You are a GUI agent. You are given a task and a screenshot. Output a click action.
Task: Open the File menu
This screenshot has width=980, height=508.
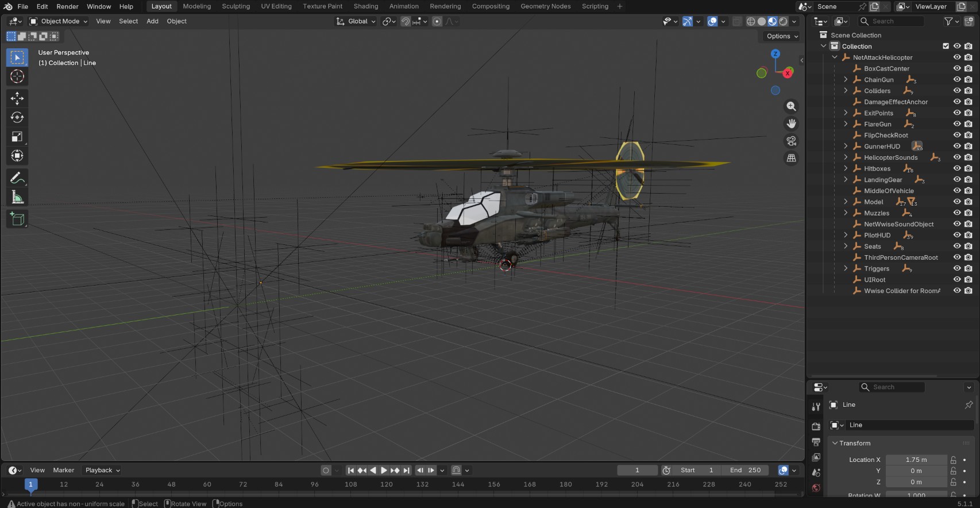point(23,6)
